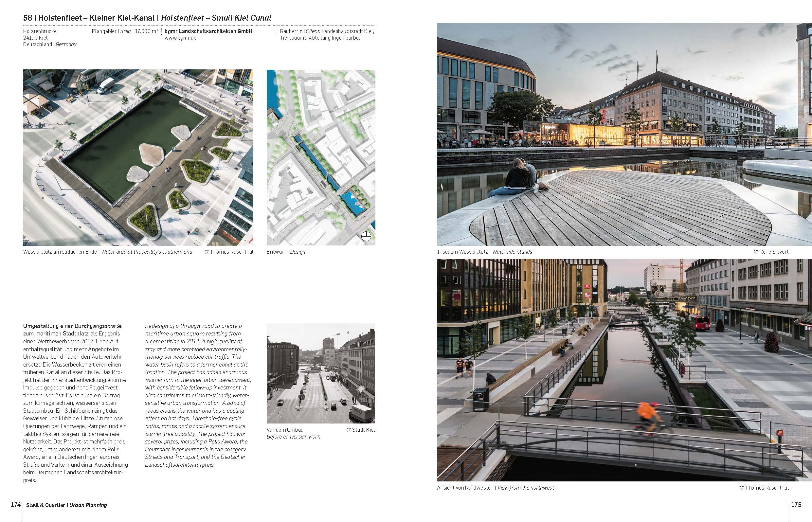Select the Insel am Wasserplatz evening photo
Screen dimensions: 812x522
pyautogui.click(x=624, y=134)
